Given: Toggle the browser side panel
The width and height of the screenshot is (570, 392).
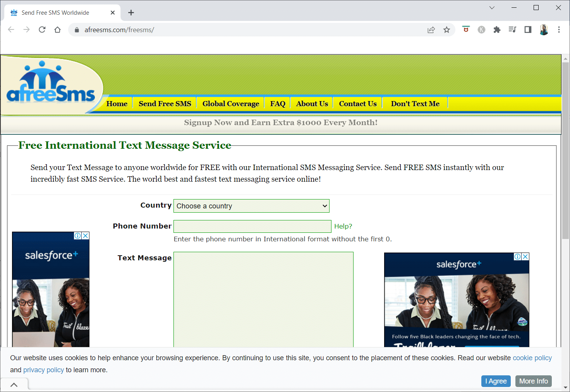Looking at the screenshot, I should click(x=528, y=30).
